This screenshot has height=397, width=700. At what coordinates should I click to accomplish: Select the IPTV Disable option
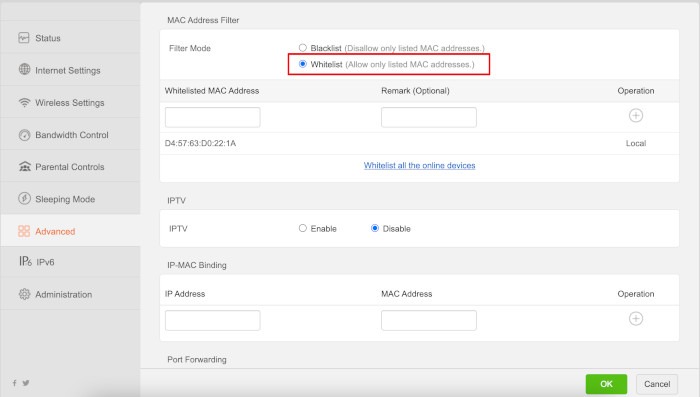click(375, 228)
